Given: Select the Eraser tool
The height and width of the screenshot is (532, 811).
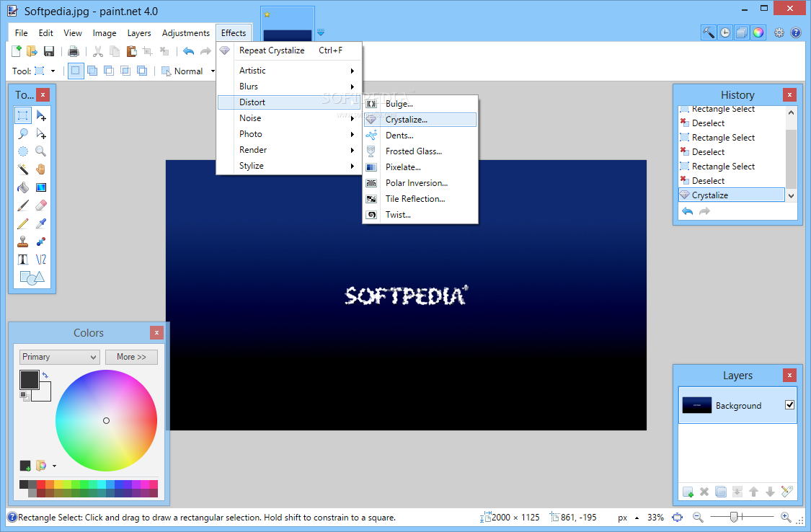Looking at the screenshot, I should point(41,205).
